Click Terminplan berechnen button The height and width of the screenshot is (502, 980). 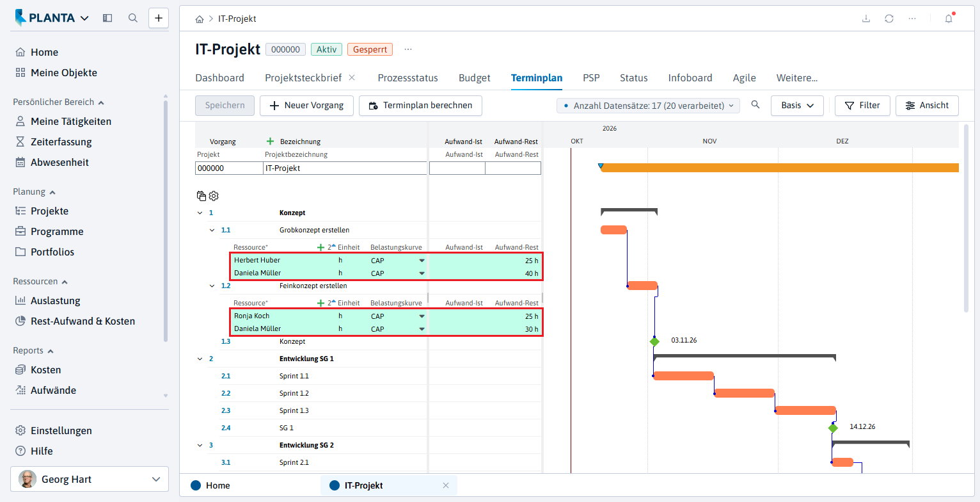tap(420, 106)
